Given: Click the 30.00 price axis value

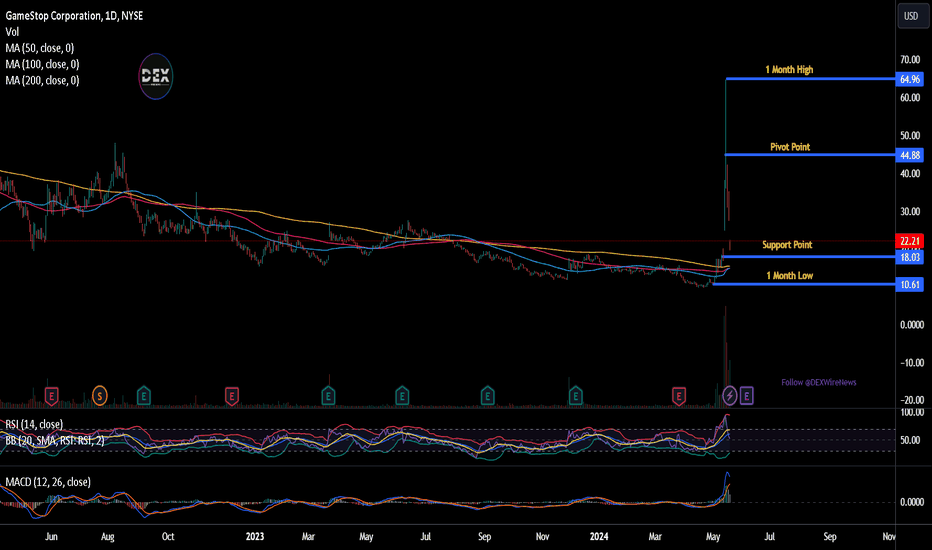Looking at the screenshot, I should point(910,212).
